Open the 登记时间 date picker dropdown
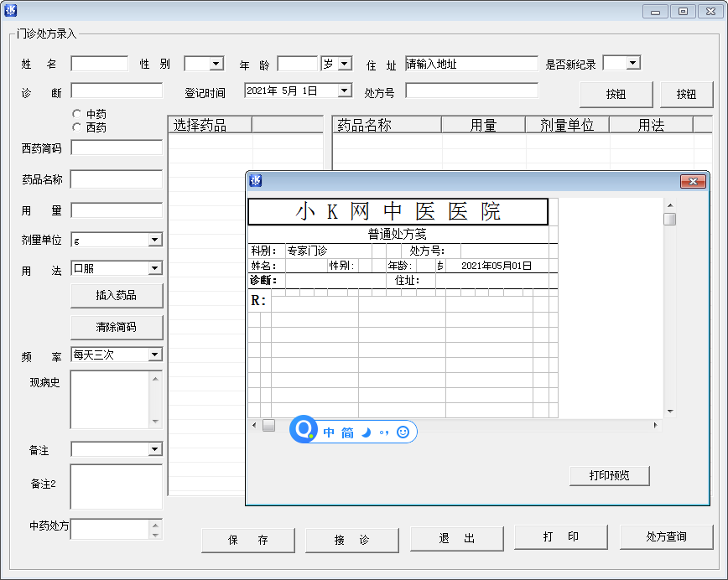 pos(345,91)
